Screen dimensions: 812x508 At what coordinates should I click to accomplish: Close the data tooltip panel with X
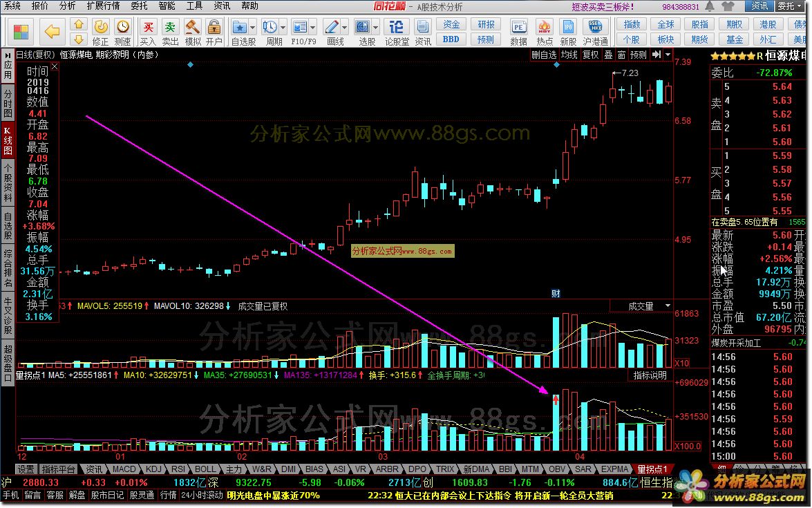pyautogui.click(x=55, y=67)
